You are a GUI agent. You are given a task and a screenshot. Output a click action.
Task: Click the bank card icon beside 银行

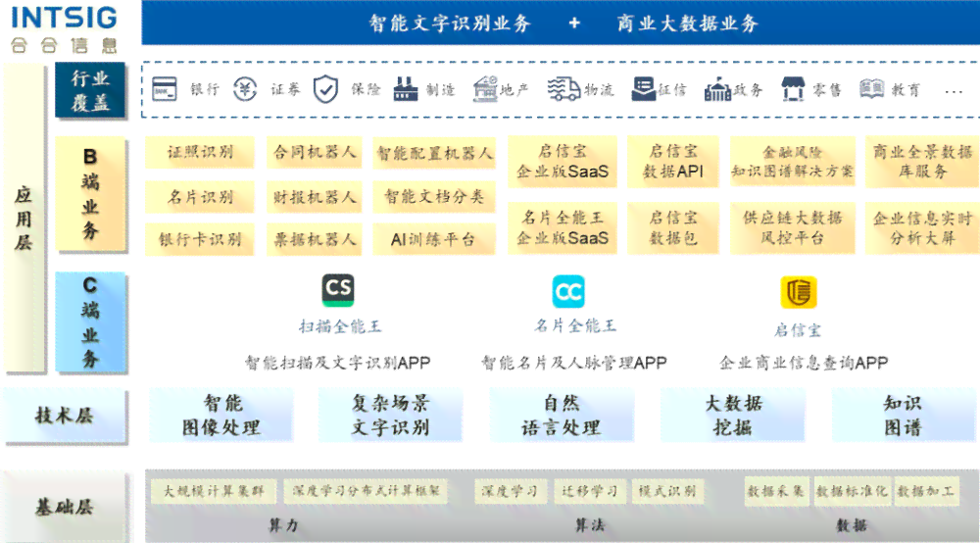(165, 89)
